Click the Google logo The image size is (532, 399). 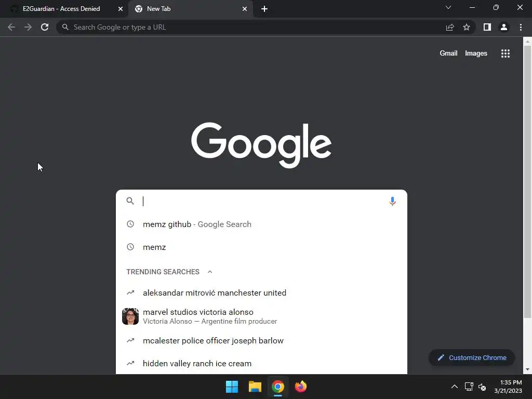(261, 145)
